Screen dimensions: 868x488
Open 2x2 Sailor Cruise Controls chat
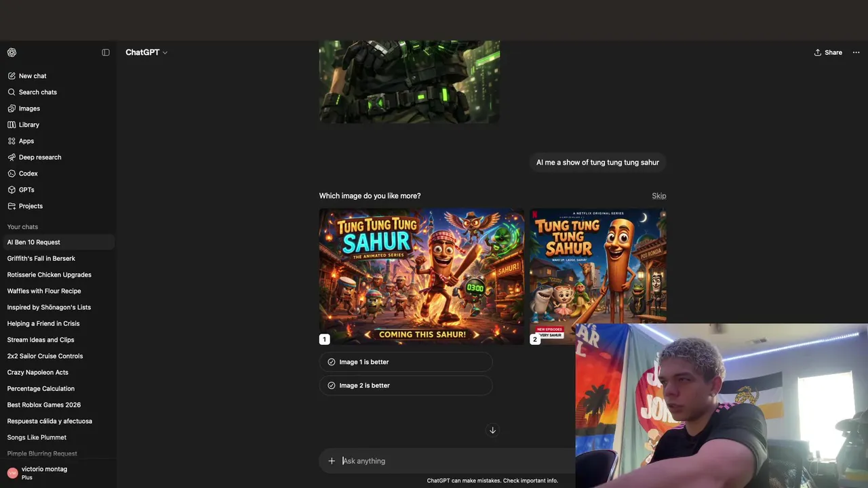click(x=58, y=356)
